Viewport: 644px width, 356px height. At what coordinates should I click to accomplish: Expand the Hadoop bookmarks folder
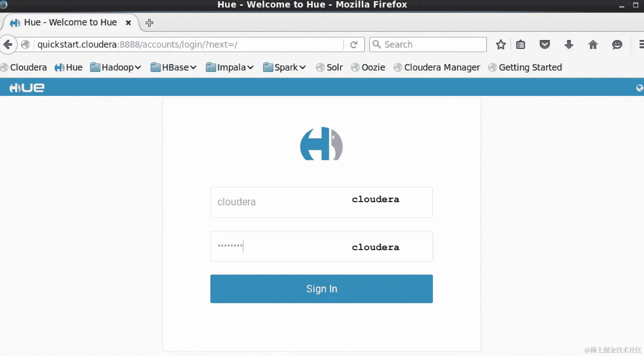click(x=116, y=67)
